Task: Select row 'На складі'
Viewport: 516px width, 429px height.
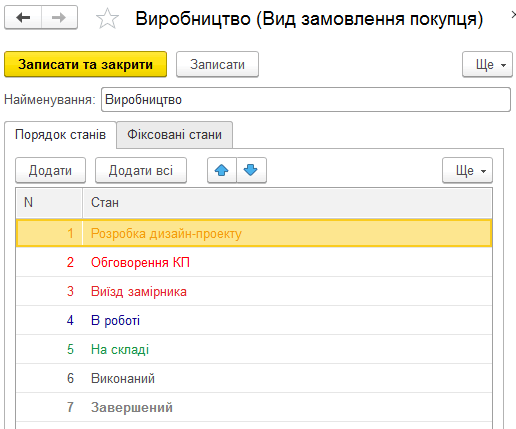Action: 254,349
